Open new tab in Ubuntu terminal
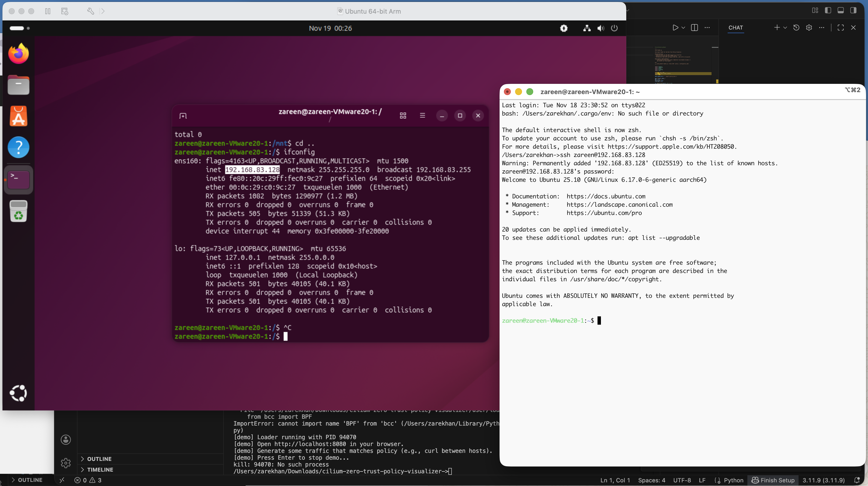Image resolution: width=868 pixels, height=486 pixels. pyautogui.click(x=183, y=116)
